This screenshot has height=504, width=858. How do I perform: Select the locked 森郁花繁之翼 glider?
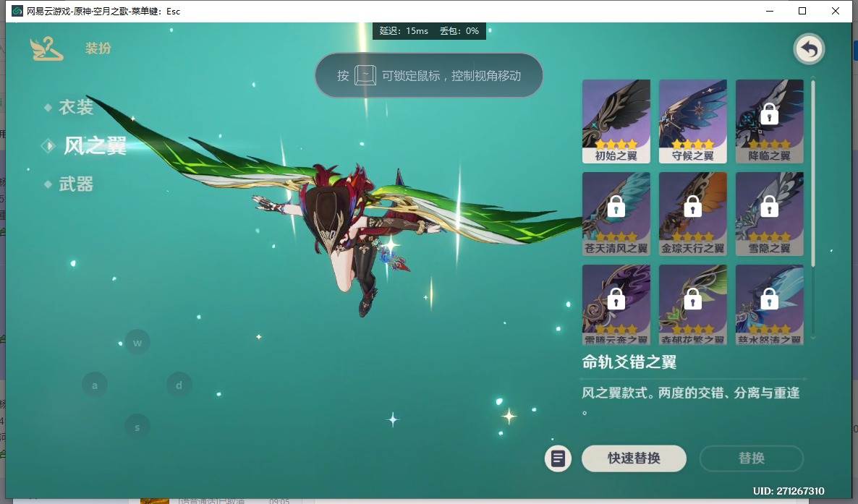click(x=693, y=304)
